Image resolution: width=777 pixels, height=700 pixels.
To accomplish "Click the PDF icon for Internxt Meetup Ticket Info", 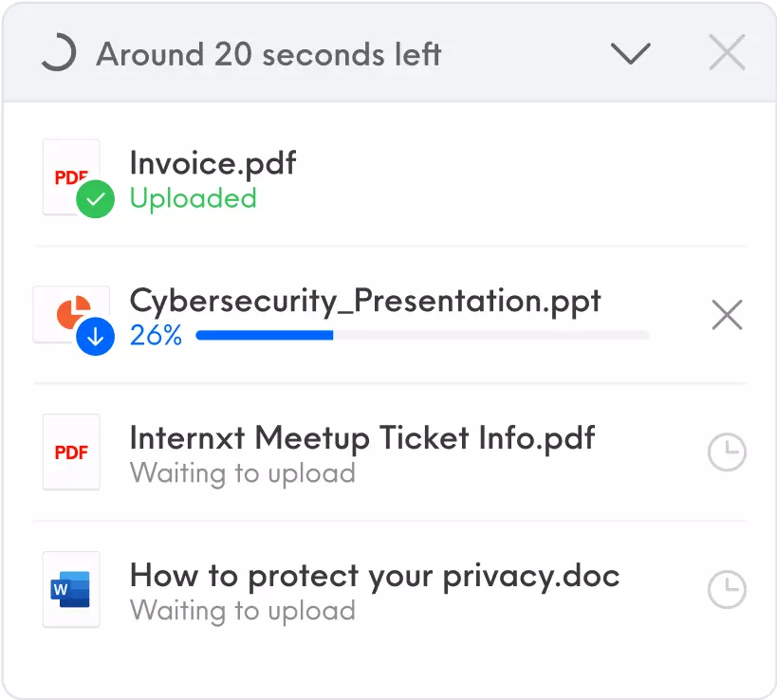I will (x=70, y=452).
